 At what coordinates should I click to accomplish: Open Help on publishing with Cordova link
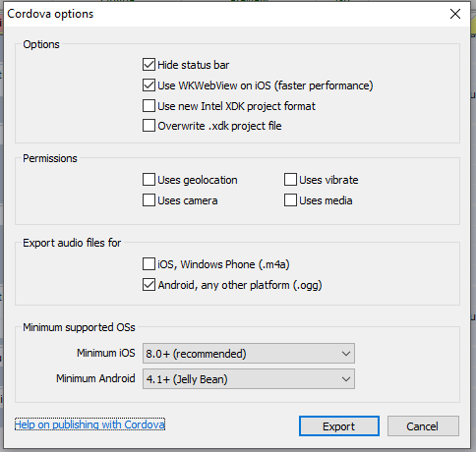(x=89, y=424)
